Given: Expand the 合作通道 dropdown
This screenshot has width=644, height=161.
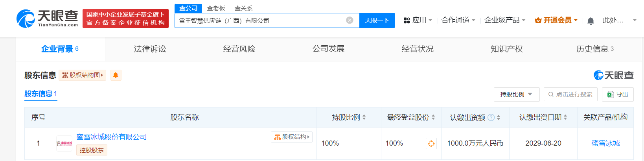Looking at the screenshot, I should point(458,20).
